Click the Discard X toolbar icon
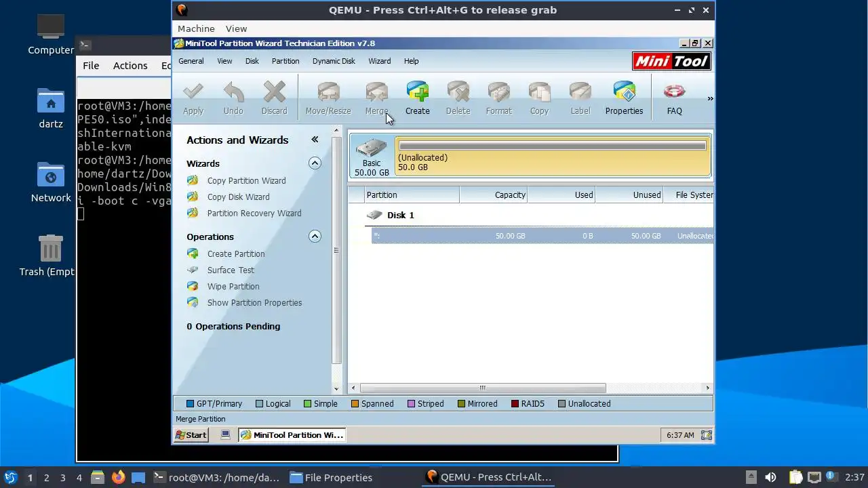Image resolution: width=868 pixels, height=488 pixels. pos(274,91)
